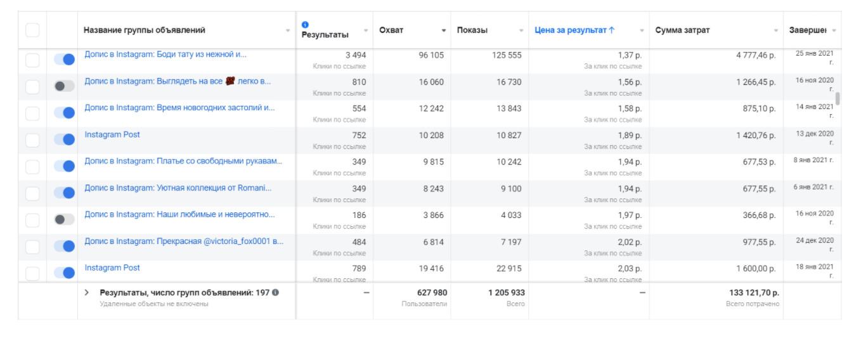Screen dimensions: 868x341
Task: Select the checkbox for the Уютная коллекция row
Action: tap(32, 193)
